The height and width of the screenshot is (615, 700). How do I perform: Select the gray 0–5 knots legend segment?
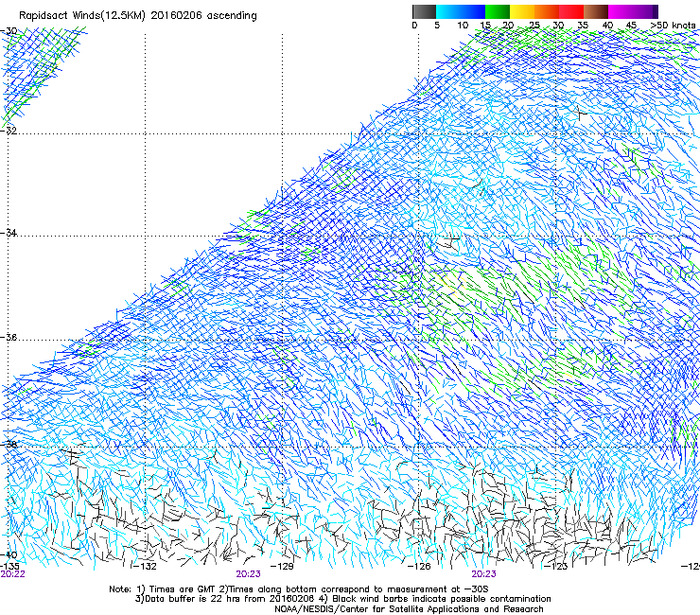[424, 11]
